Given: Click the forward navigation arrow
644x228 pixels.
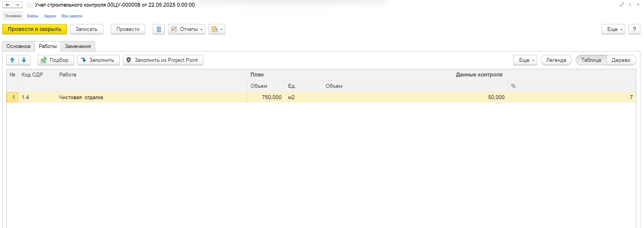Looking at the screenshot, I should coord(17,5).
